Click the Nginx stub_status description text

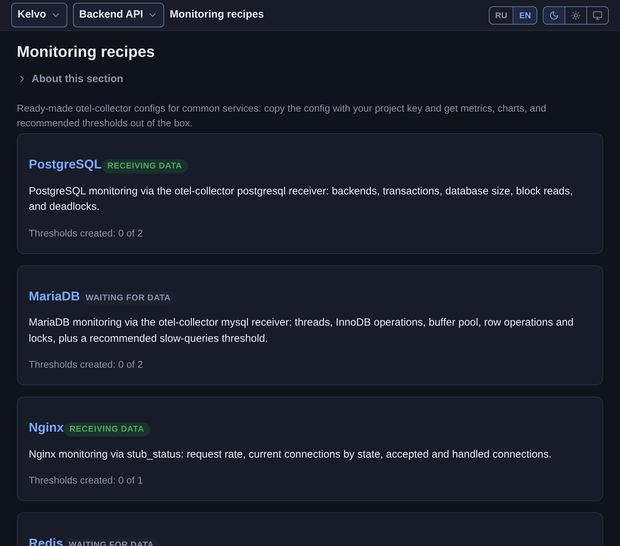tap(290, 454)
